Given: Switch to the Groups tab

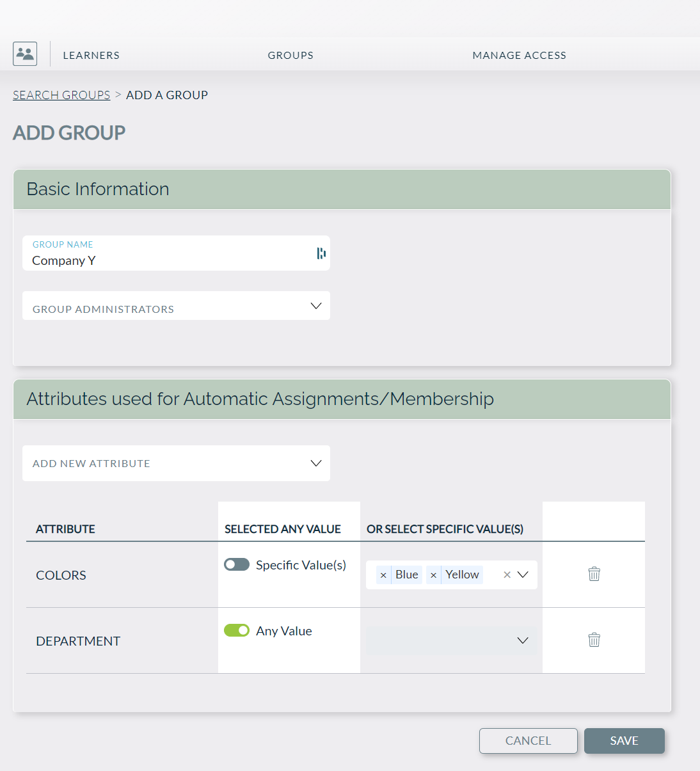Looking at the screenshot, I should coord(290,55).
